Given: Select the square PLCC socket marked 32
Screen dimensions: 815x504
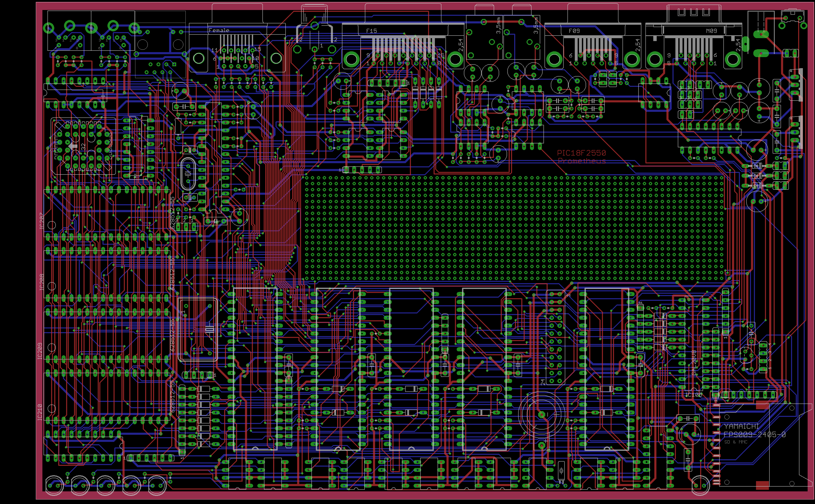Looking at the screenshot, I should coord(84,146).
